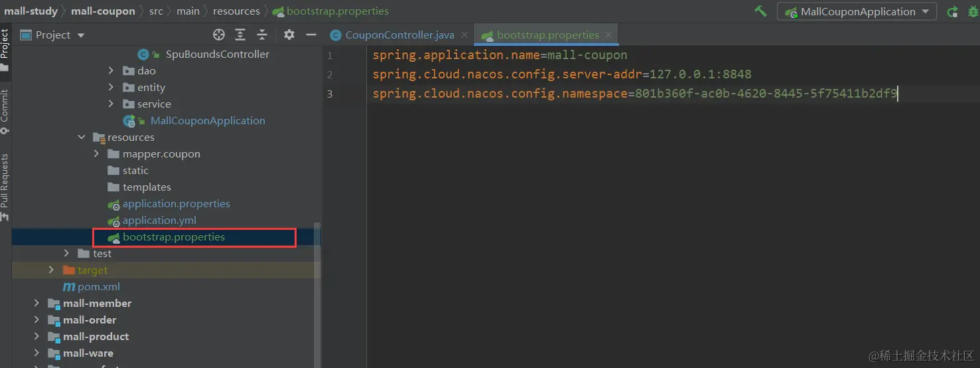Viewport: 980px width, 368px height.
Task: Close the bootstrap.properties editor tab
Action: [610, 35]
